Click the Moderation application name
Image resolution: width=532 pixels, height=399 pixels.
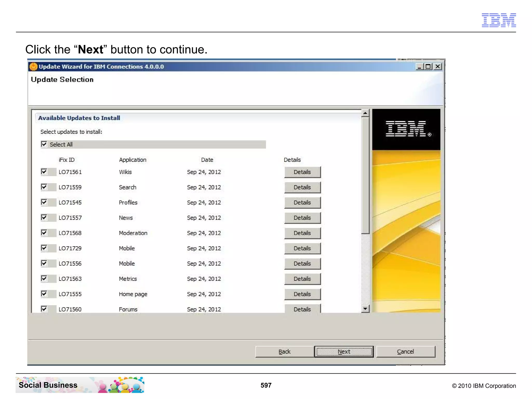pos(133,233)
